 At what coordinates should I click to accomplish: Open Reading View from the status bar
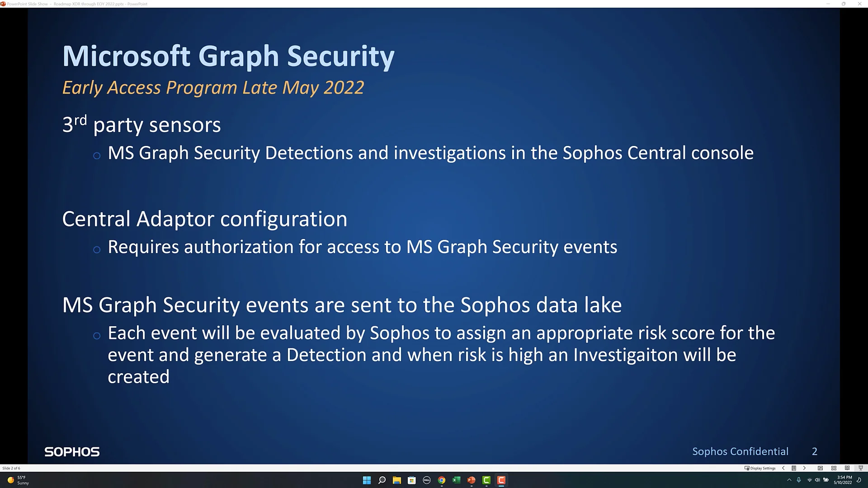click(847, 468)
